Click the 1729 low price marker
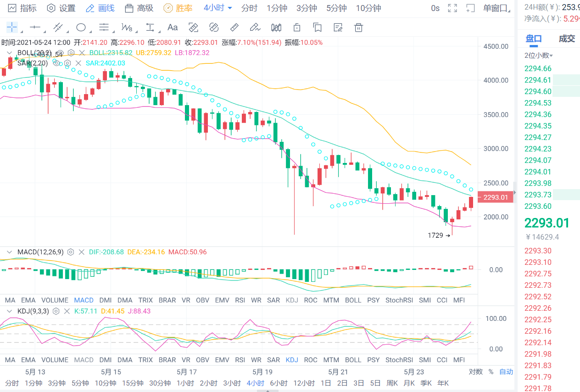Viewport: 580px width, 392px height. coord(439,235)
